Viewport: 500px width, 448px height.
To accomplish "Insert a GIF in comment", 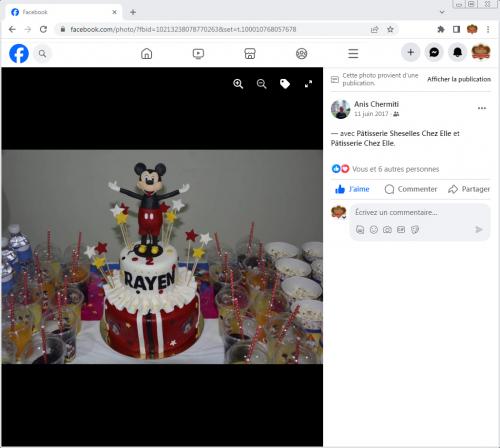I will click(401, 229).
